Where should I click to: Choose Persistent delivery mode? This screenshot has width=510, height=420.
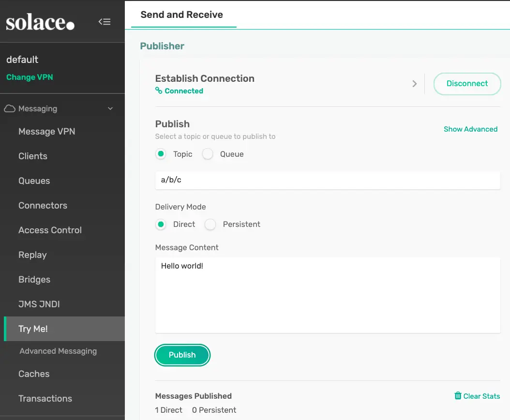pyautogui.click(x=210, y=225)
